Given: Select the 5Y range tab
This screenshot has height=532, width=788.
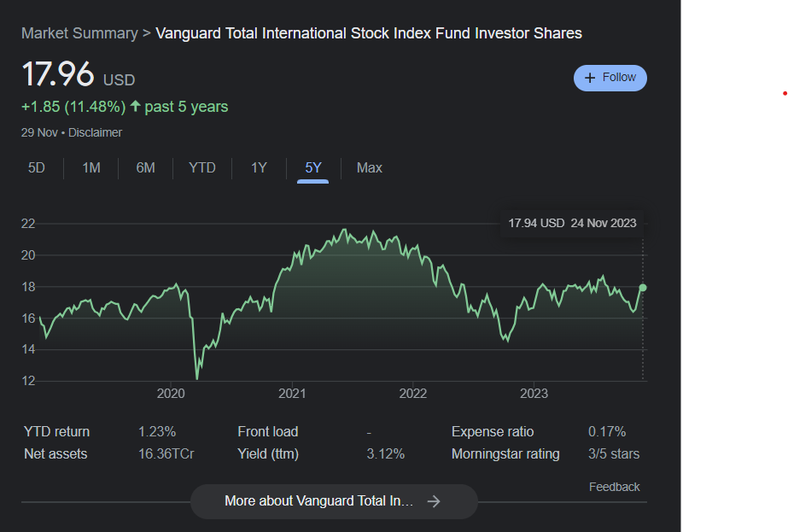Looking at the screenshot, I should 313,168.
